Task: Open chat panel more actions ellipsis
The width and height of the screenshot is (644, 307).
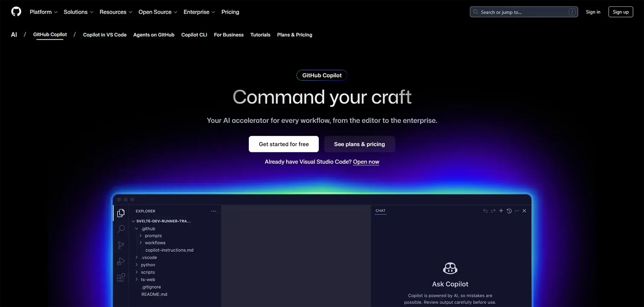Action: pos(517,211)
